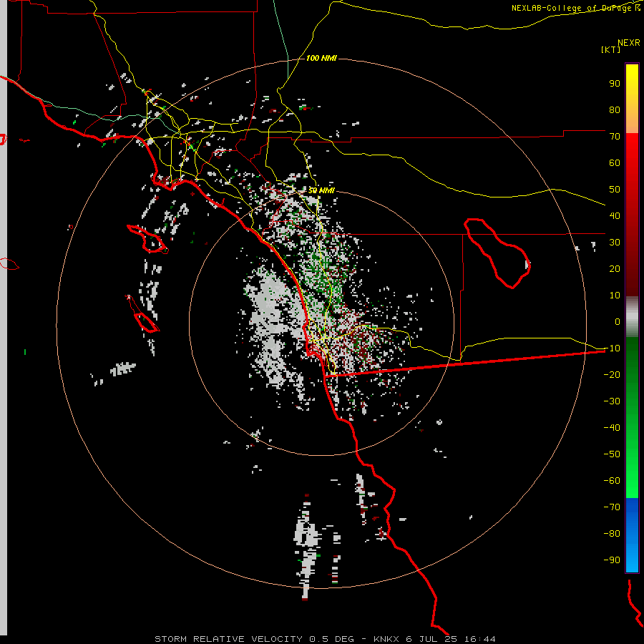Select the positive 60 scale label
Viewport: 644px width, 644px height.
[x=615, y=163]
